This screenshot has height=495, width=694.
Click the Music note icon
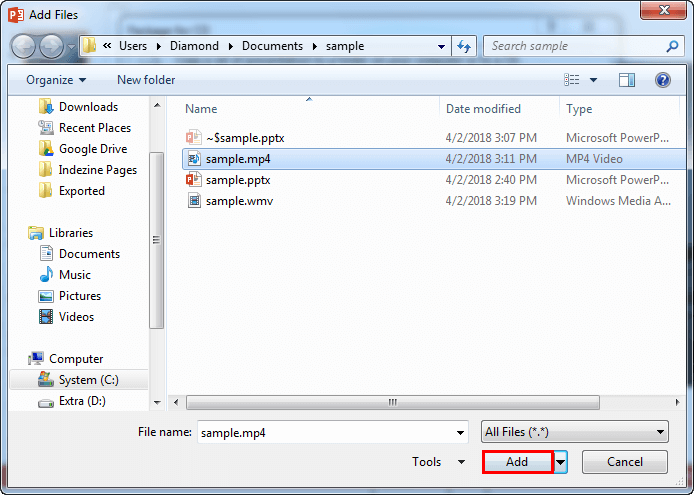(46, 275)
